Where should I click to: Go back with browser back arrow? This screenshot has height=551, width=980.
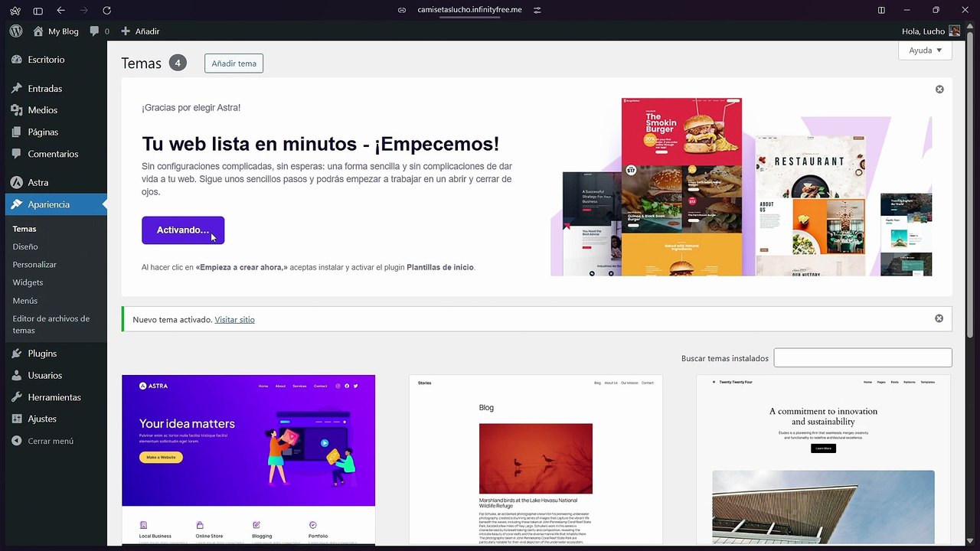click(60, 10)
